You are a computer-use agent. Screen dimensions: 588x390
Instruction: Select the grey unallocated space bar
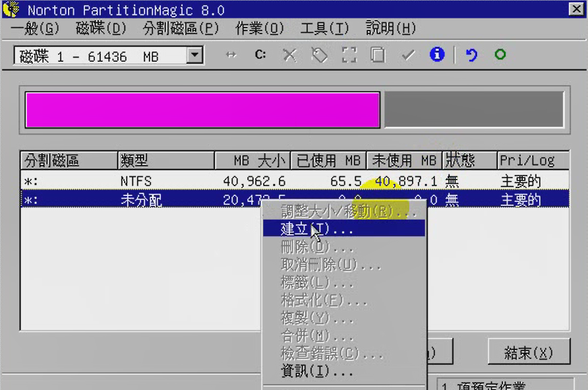[474, 110]
